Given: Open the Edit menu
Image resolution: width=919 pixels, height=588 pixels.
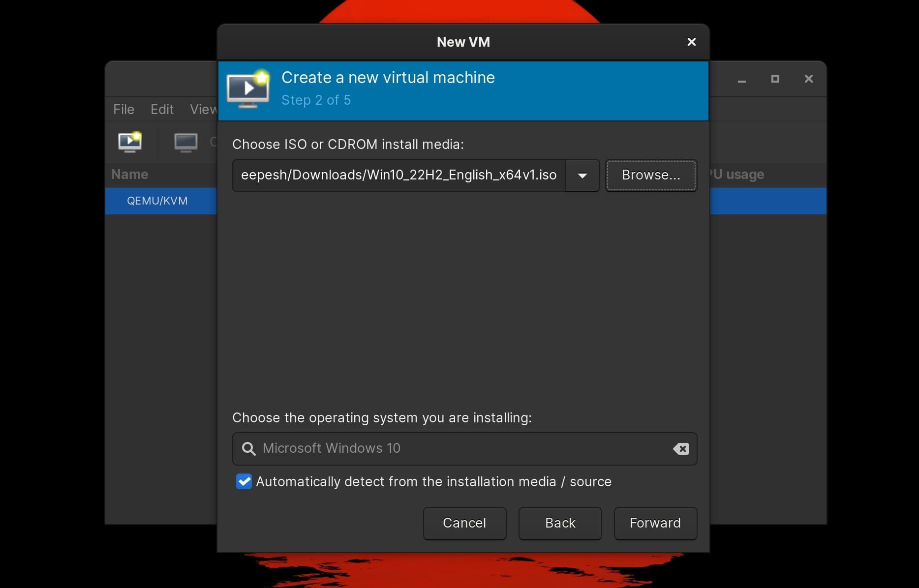Looking at the screenshot, I should pyautogui.click(x=162, y=109).
